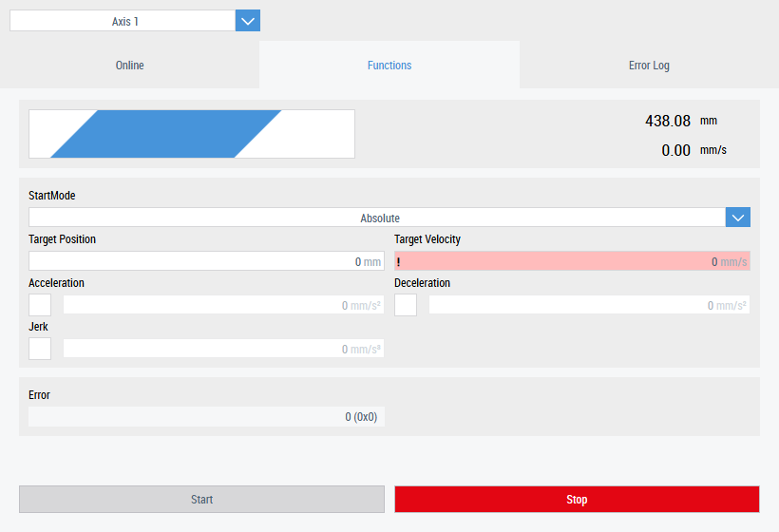The height and width of the screenshot is (532, 779).
Task: Click the Target Position label
Action: 62,239
